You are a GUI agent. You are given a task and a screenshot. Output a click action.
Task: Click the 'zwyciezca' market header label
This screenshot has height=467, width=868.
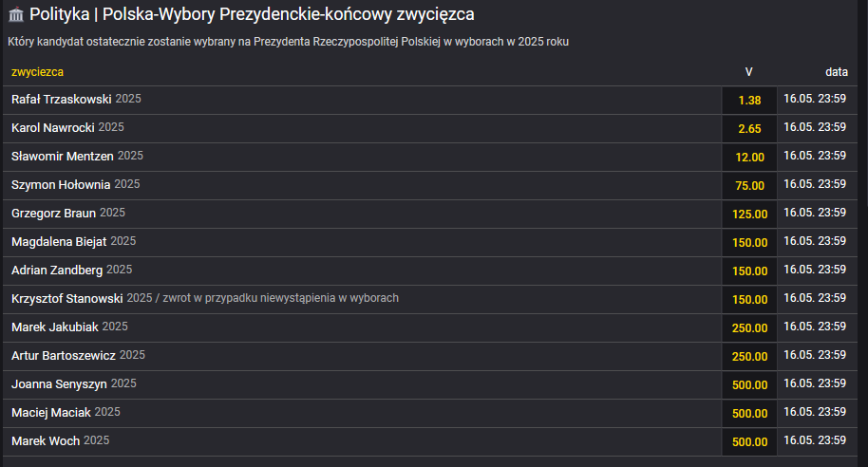coord(37,72)
